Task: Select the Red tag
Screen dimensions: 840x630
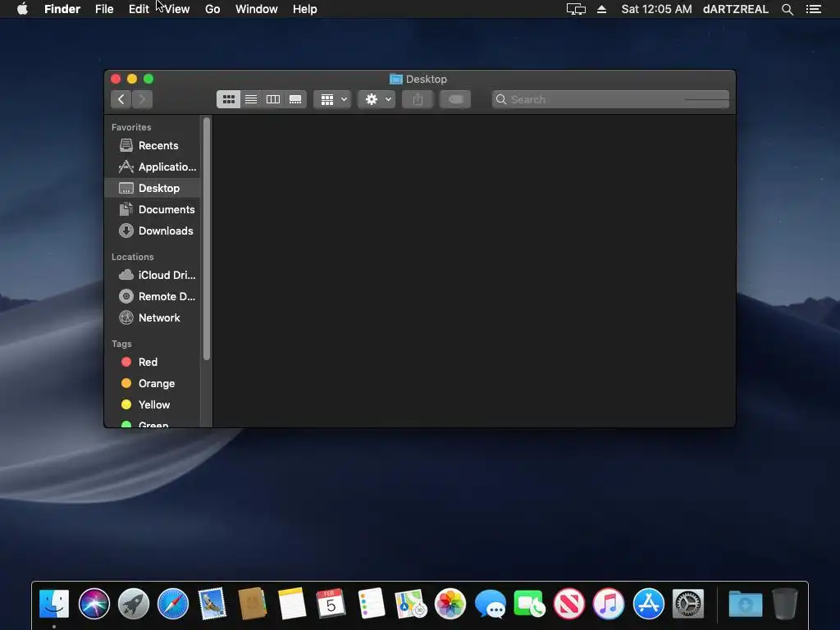Action: pyautogui.click(x=152, y=362)
